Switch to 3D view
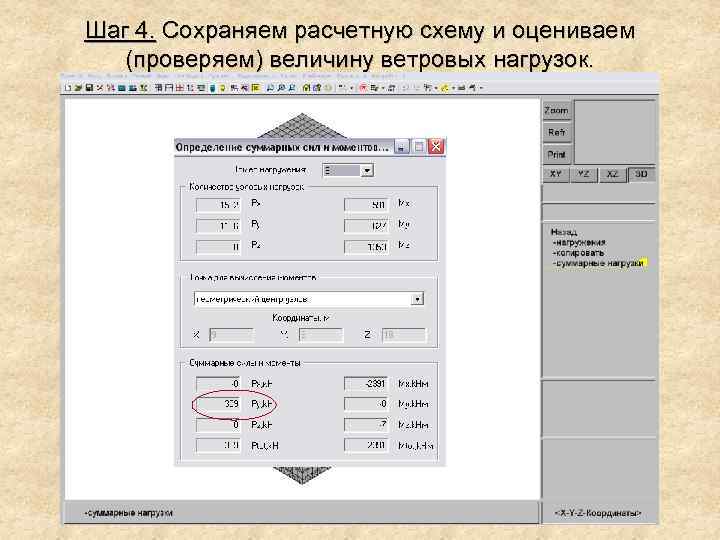The width and height of the screenshot is (720, 540). [641, 174]
